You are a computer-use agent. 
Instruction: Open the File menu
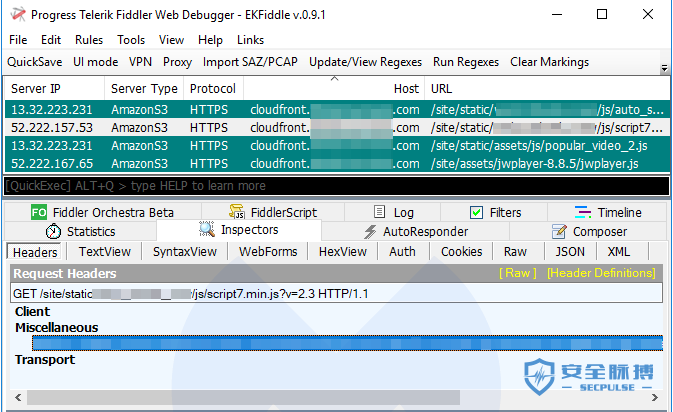pos(18,40)
